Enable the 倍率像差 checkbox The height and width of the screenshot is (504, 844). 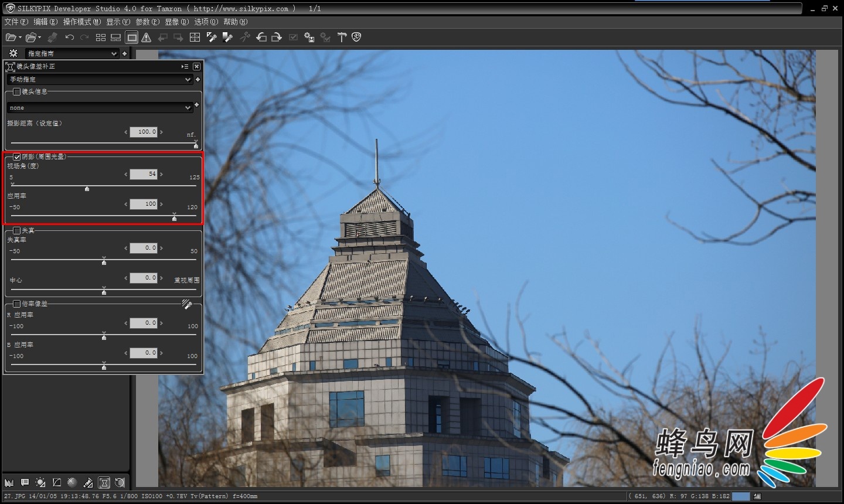coord(16,304)
